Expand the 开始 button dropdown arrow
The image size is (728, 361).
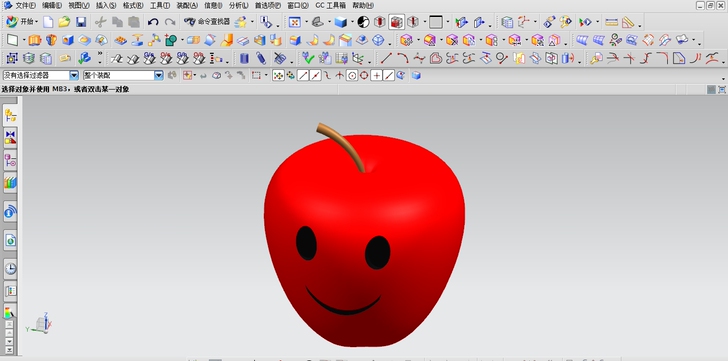tap(37, 22)
